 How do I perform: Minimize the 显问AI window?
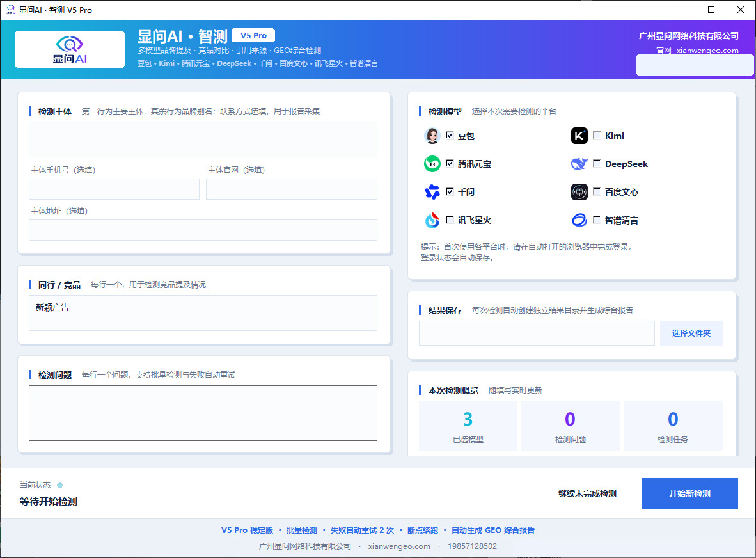[x=682, y=10]
